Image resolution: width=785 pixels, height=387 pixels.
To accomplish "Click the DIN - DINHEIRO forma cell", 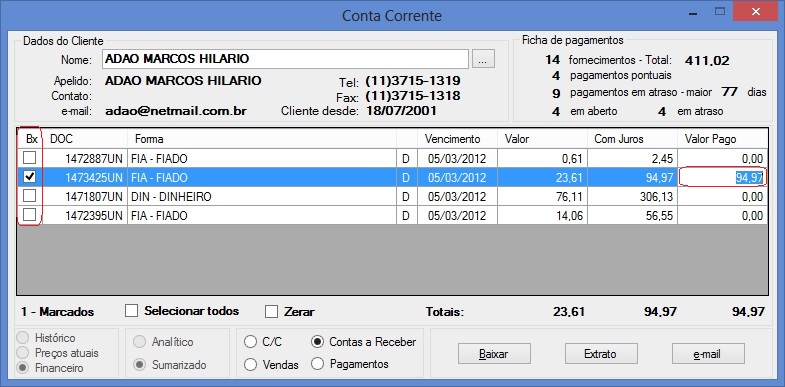I will click(x=262, y=197).
